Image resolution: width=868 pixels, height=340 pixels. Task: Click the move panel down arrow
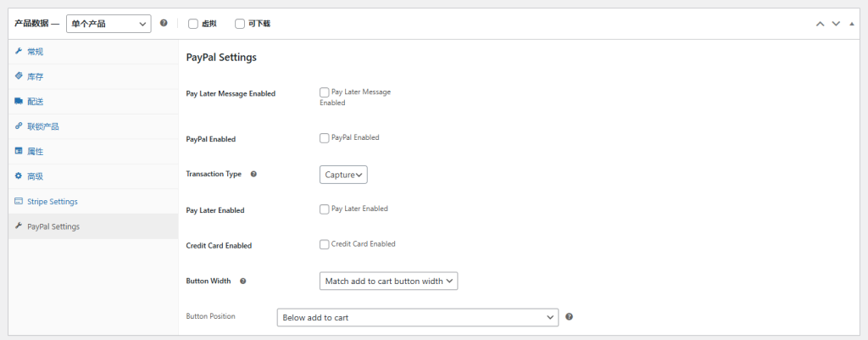[836, 24]
